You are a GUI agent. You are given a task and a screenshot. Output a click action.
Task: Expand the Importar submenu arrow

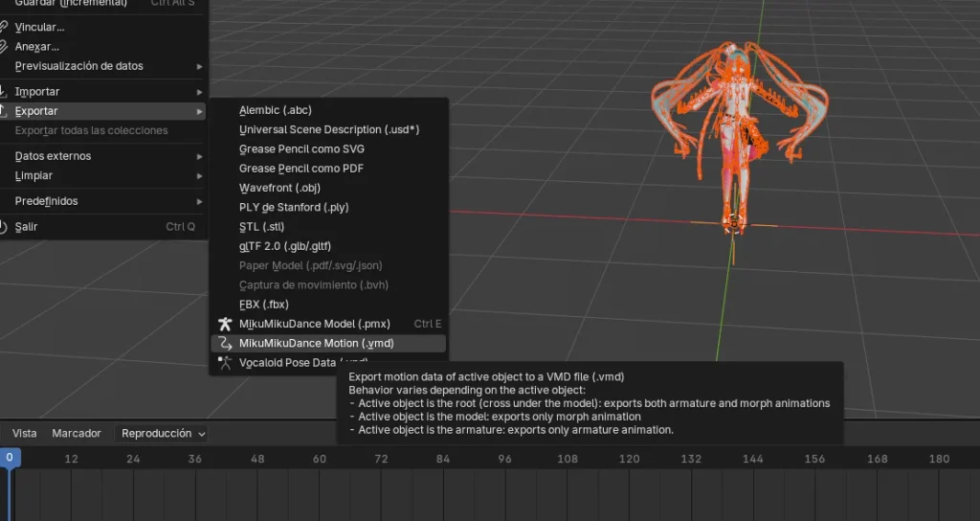click(x=199, y=92)
